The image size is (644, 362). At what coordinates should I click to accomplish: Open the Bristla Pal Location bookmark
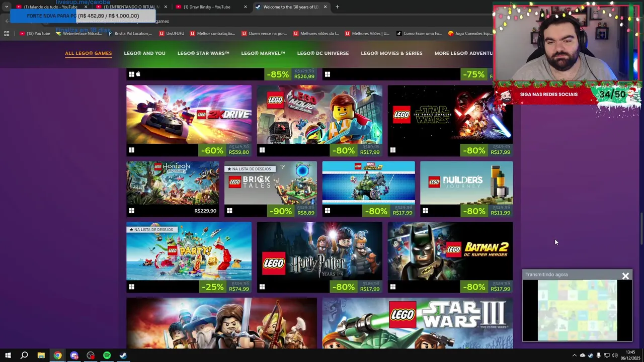130,34
